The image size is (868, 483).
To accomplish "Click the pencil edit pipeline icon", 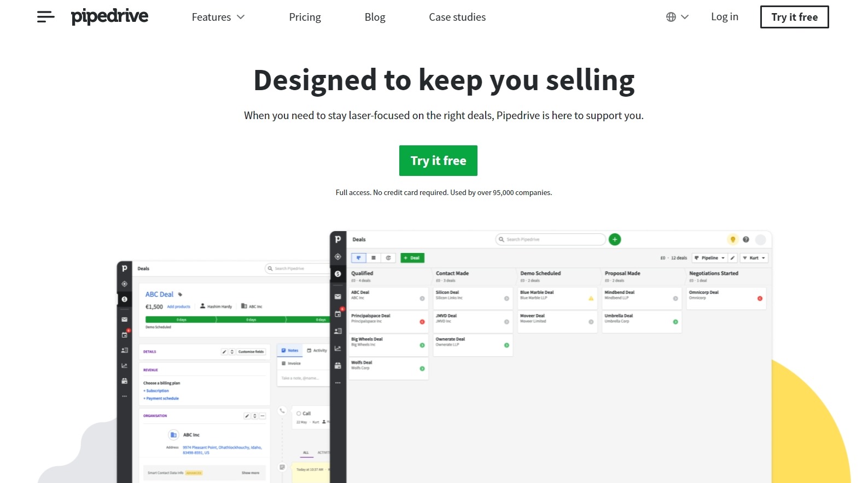I will click(x=732, y=258).
